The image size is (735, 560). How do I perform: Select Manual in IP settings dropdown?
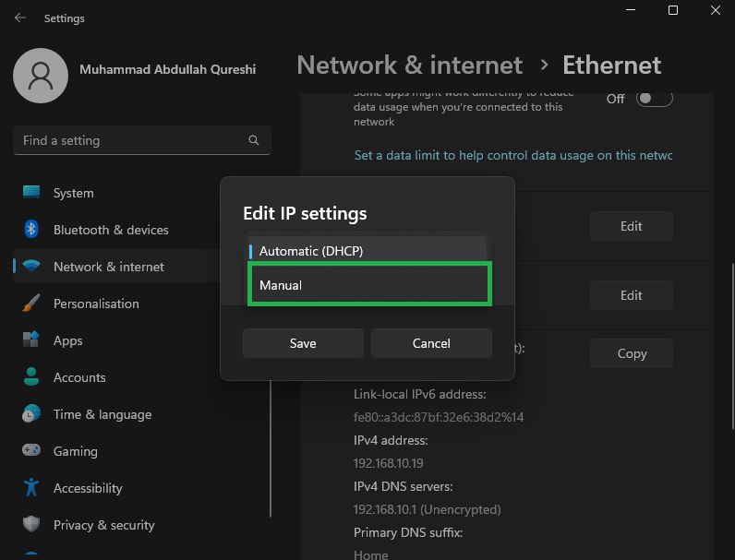pos(368,285)
